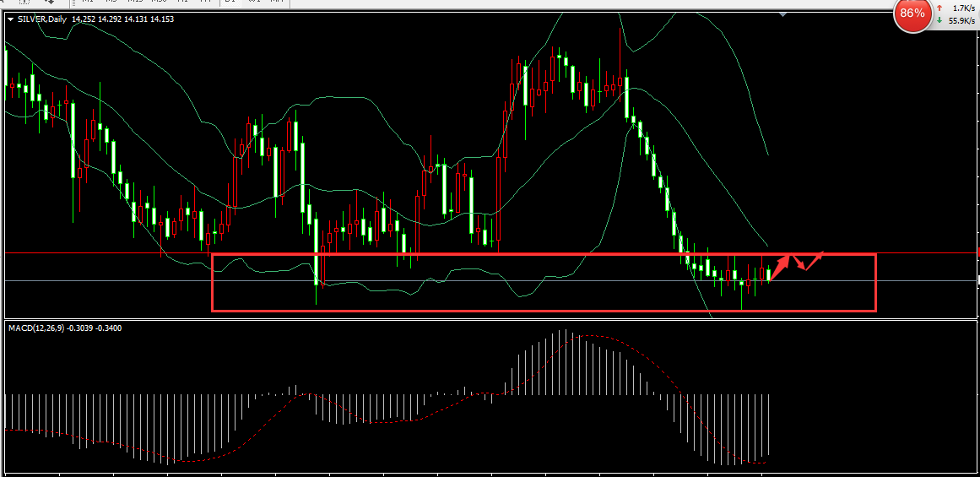Select the large red upward arrow annotation
980x477 pixels.
(782, 264)
